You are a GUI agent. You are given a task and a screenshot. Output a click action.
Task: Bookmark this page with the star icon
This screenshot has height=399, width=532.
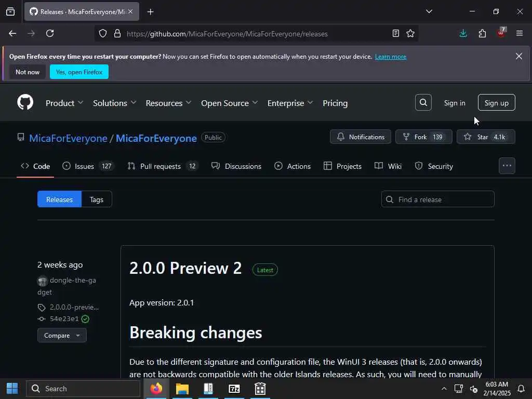[x=410, y=33]
